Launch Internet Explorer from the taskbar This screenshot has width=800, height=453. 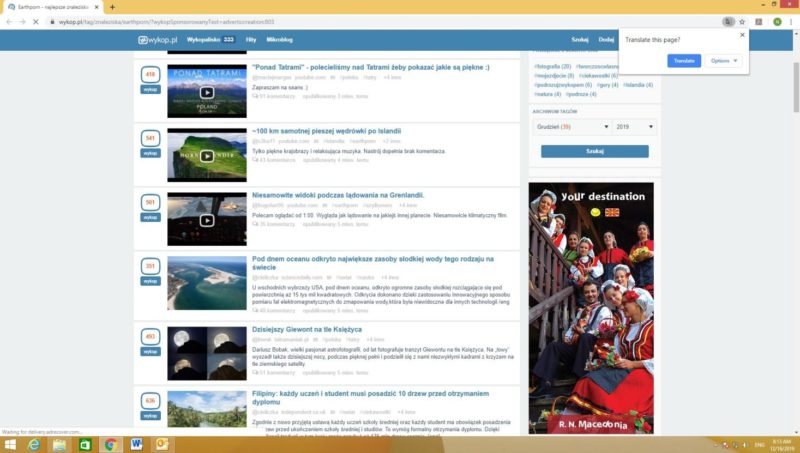pyautogui.click(x=34, y=445)
